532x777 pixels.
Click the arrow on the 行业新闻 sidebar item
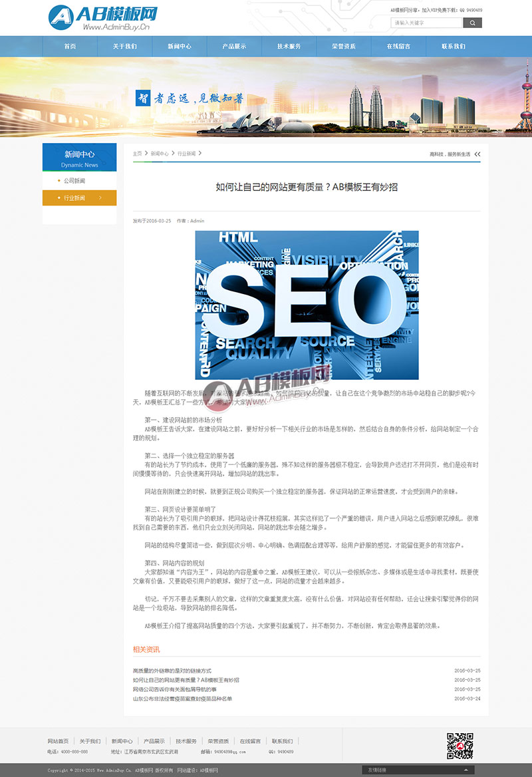click(100, 198)
